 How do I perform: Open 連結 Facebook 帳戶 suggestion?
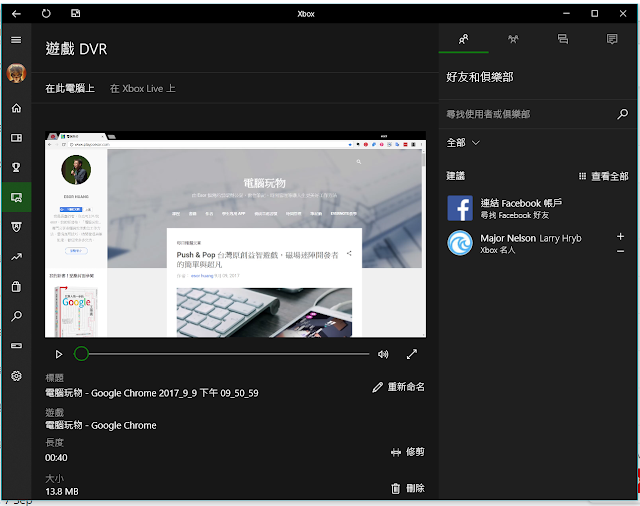point(538,208)
